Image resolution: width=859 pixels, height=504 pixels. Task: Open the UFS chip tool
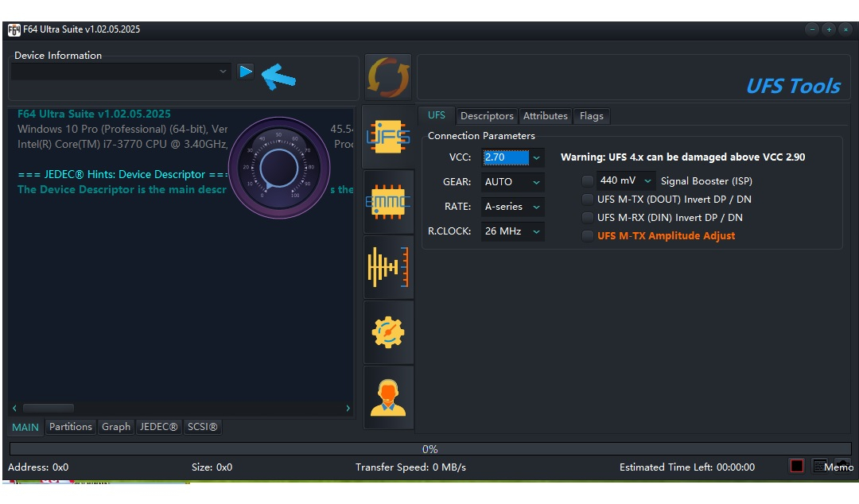[388, 137]
